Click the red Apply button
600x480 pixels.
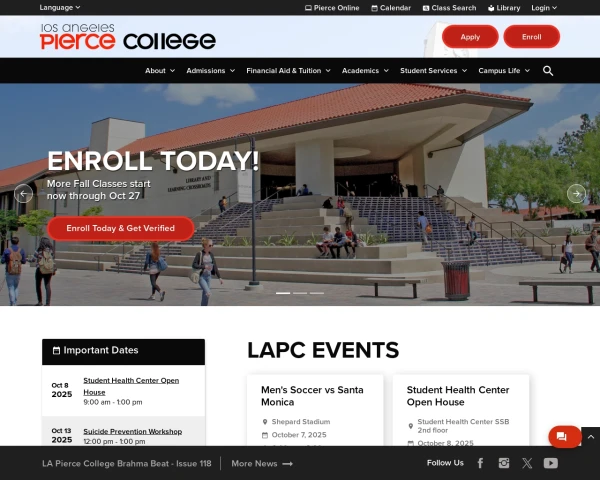click(x=470, y=37)
